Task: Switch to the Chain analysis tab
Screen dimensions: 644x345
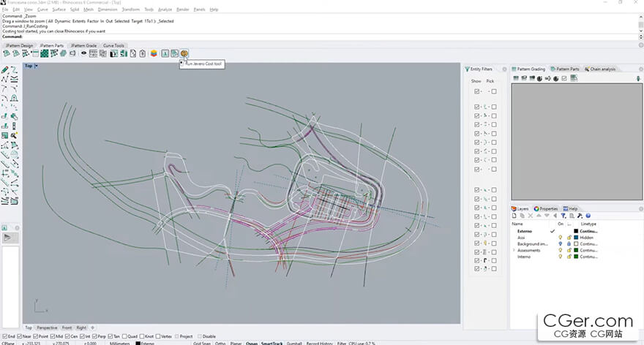Action: 599,69
